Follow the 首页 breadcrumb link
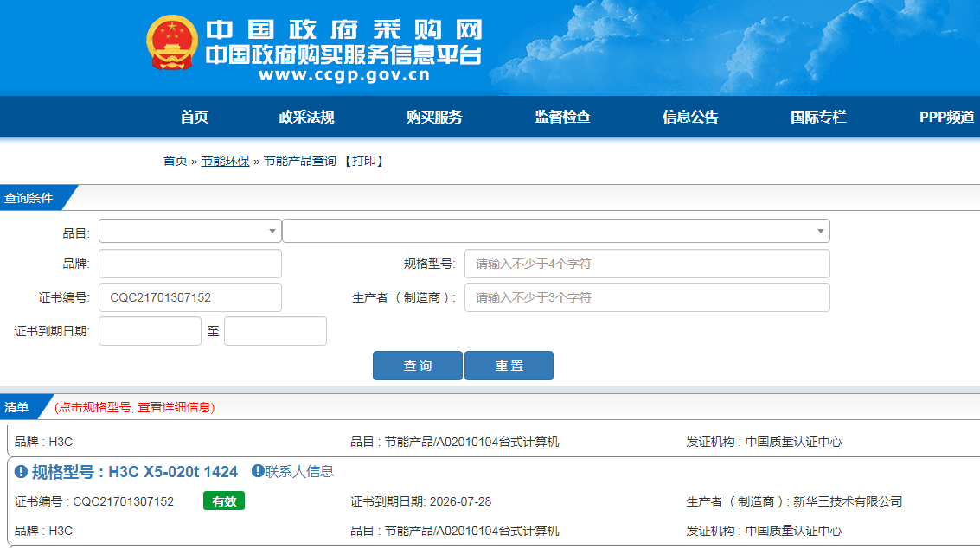Screen dimensions: 980x548 tap(175, 162)
